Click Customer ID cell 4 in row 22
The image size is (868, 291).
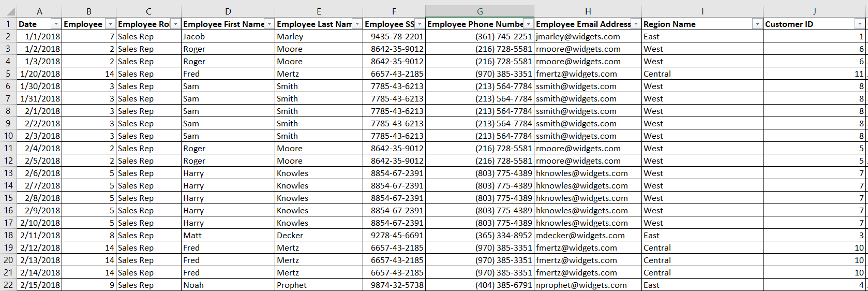coord(815,285)
